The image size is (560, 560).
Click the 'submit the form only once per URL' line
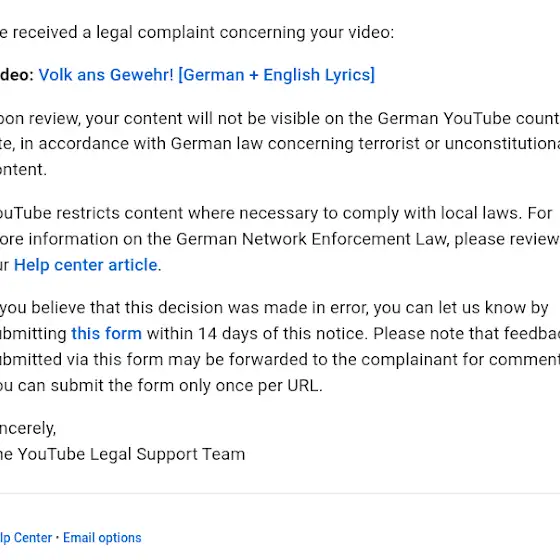click(x=161, y=386)
